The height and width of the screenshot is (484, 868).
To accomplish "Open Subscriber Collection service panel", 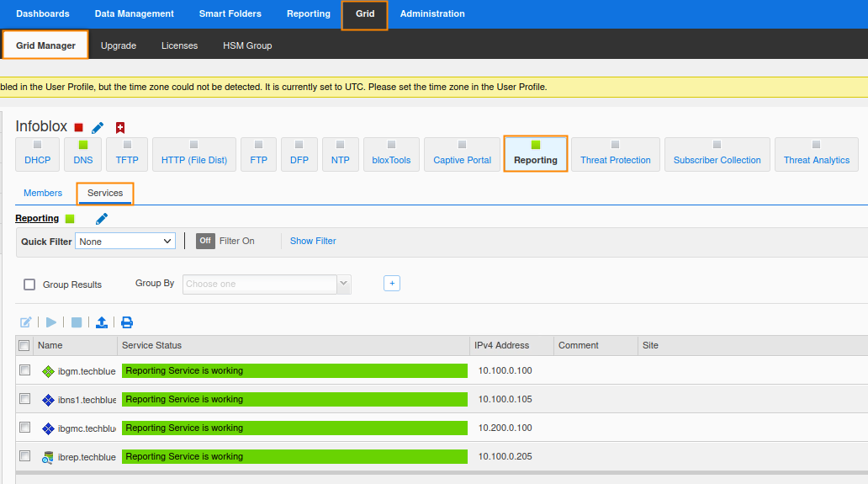I will point(717,155).
